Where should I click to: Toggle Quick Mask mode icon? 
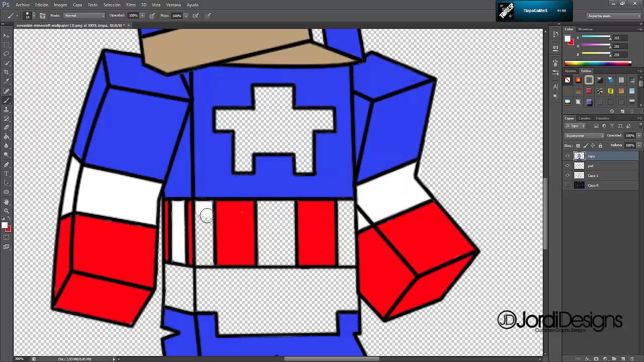coord(7,237)
